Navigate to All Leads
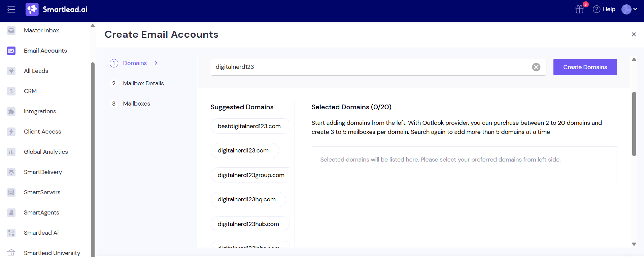The image size is (644, 257). click(x=36, y=71)
